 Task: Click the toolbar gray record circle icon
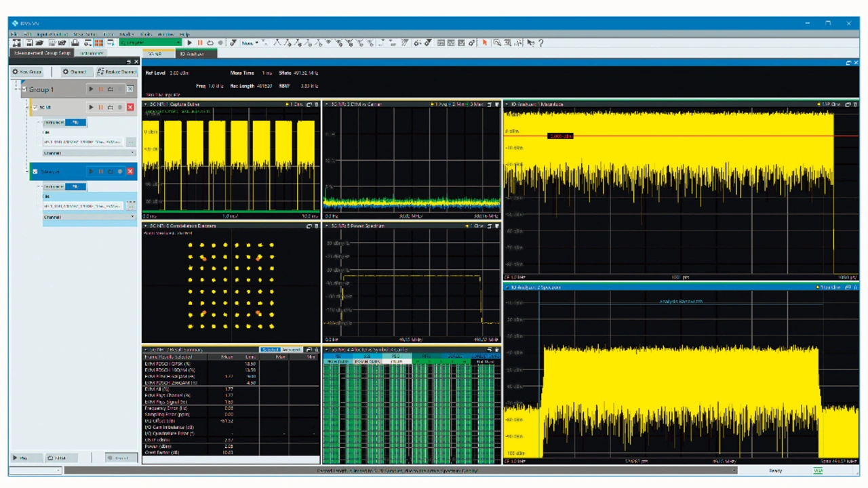tap(220, 43)
